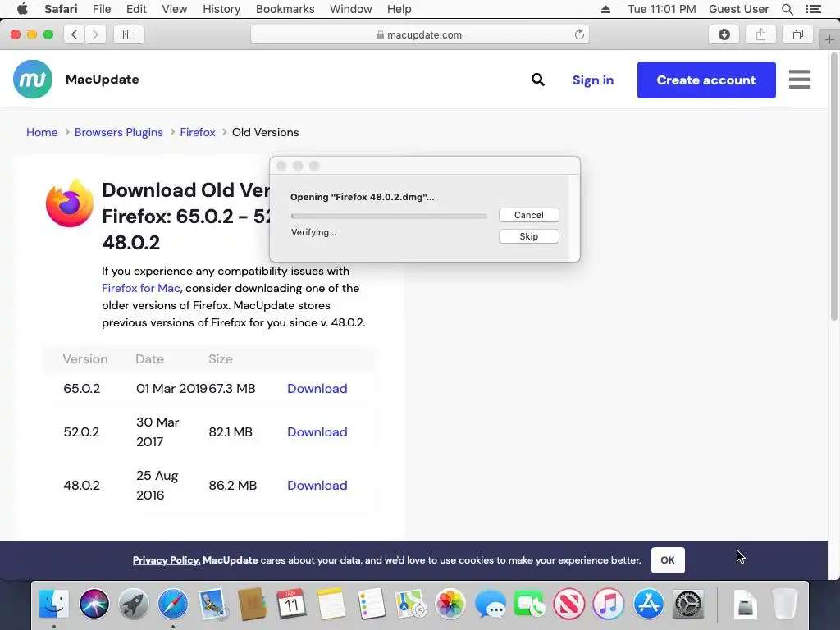Open Trash in the Dock
This screenshot has height=630, width=840.
coord(785,604)
